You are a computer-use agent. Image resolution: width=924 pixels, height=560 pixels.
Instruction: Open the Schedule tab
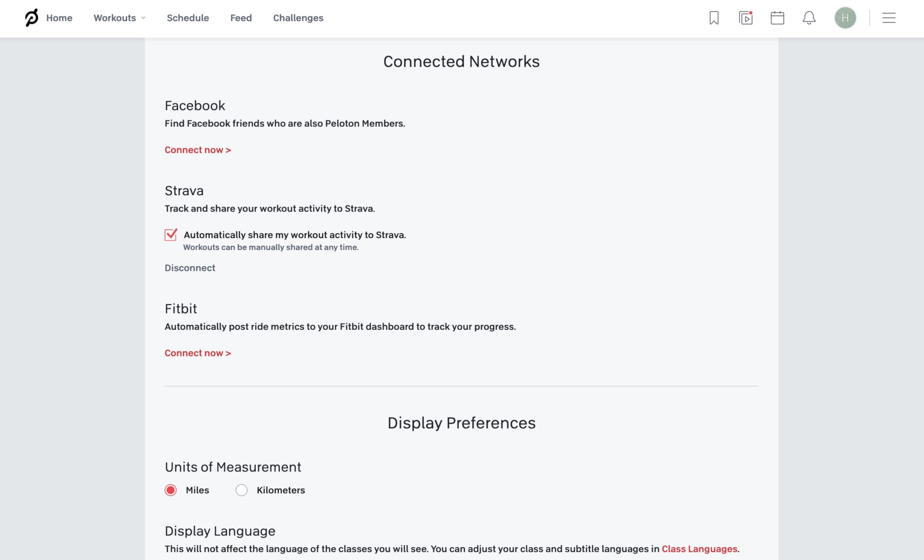[x=188, y=18]
